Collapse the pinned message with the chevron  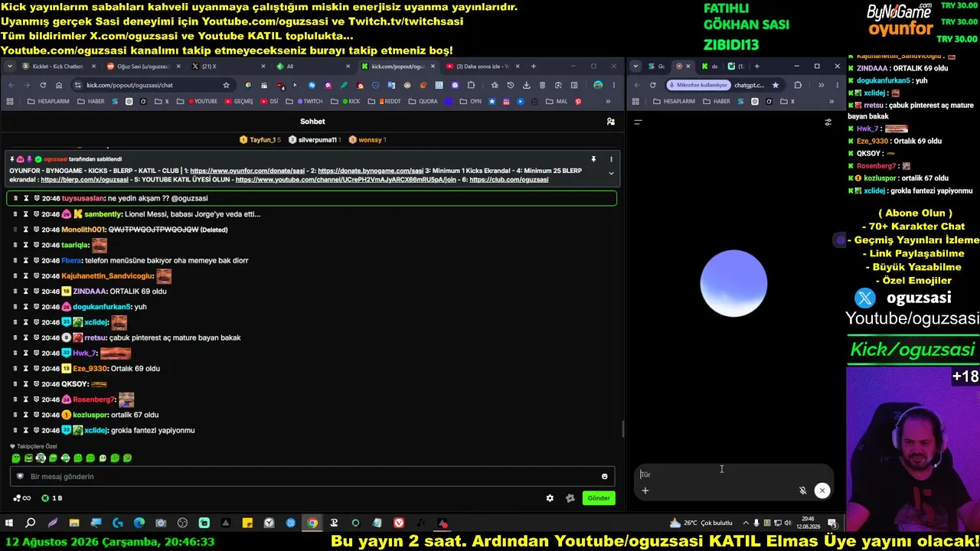611,174
